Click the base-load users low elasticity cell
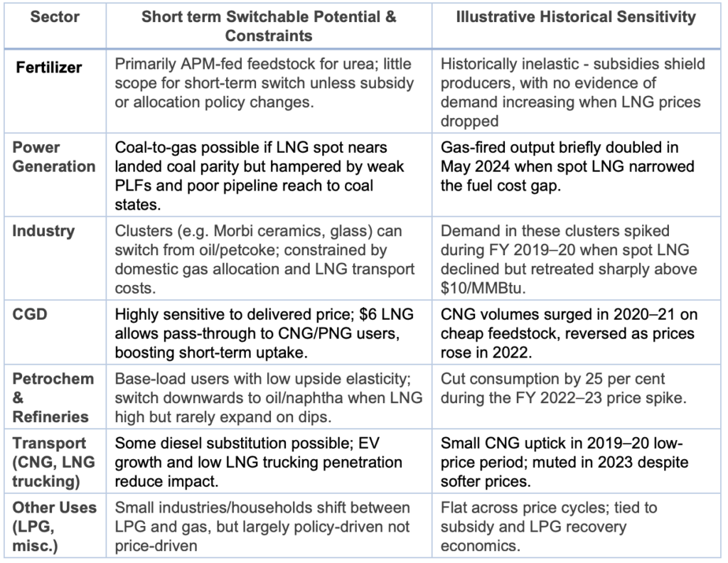The width and height of the screenshot is (728, 563). [267, 397]
